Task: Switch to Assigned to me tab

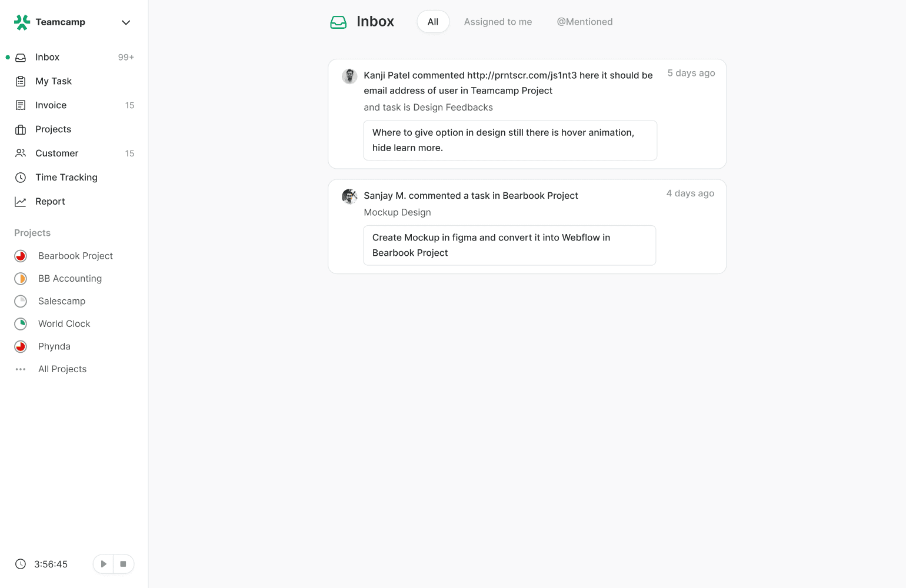Action: pyautogui.click(x=498, y=22)
